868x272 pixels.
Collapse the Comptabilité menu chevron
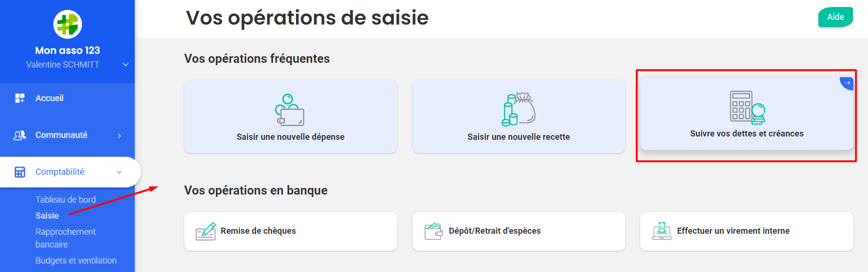click(x=119, y=172)
